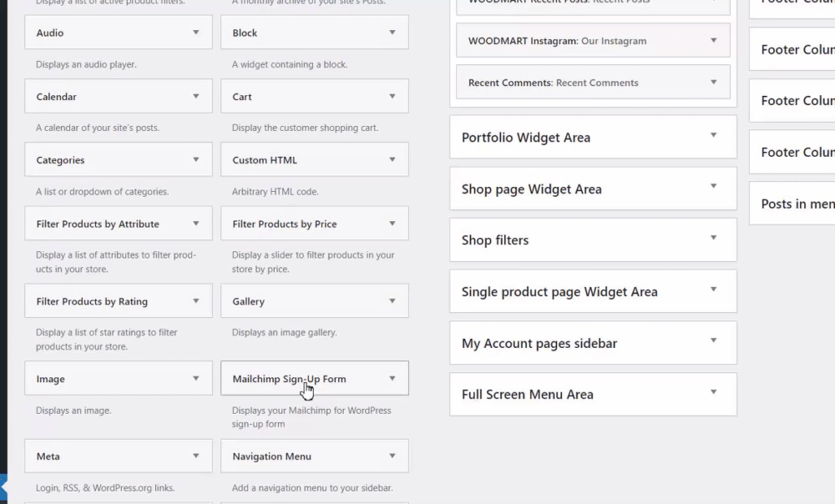Open Recent Comments widget settings arrow
The image size is (835, 504).
pyautogui.click(x=713, y=83)
